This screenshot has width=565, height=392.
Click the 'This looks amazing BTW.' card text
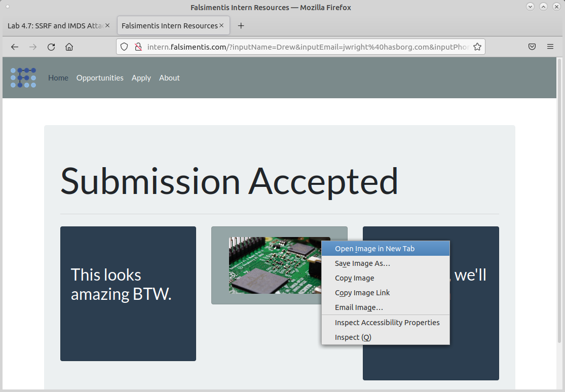tap(121, 284)
